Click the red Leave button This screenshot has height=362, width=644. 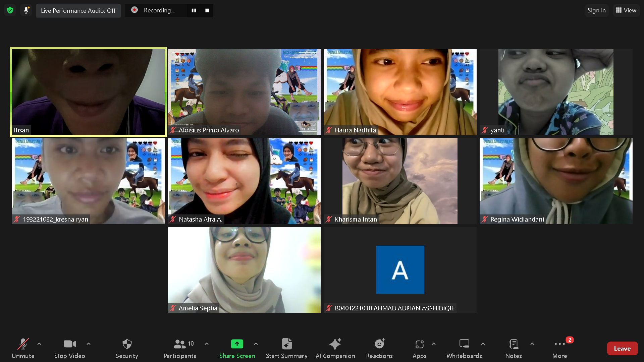622,349
